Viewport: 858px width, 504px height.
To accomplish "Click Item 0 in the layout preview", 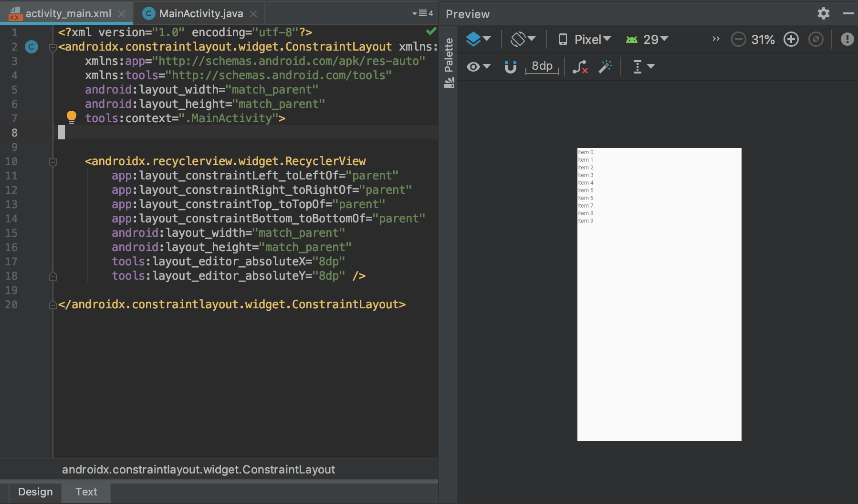I will pyautogui.click(x=586, y=152).
